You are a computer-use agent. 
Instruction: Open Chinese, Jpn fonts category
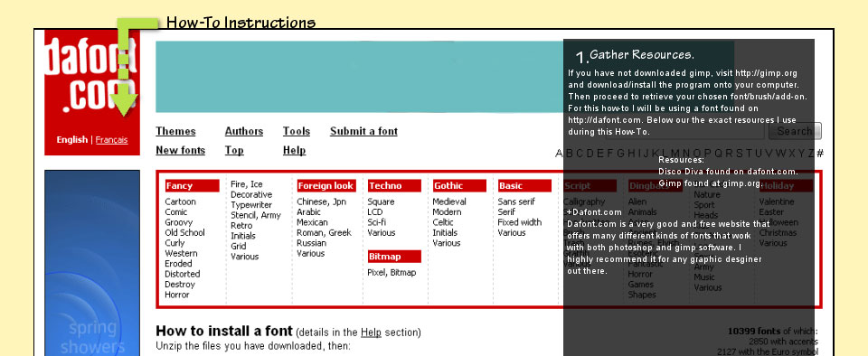[x=322, y=201]
